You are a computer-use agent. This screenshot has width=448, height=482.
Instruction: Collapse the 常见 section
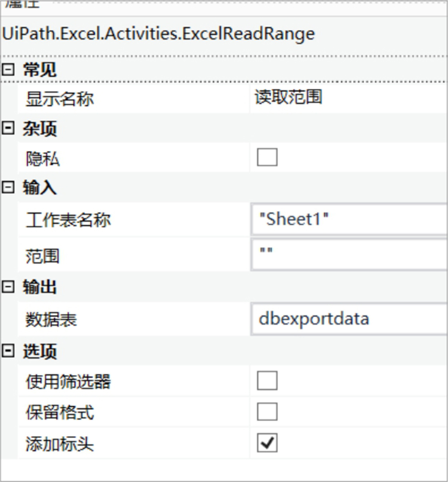tap(8, 69)
